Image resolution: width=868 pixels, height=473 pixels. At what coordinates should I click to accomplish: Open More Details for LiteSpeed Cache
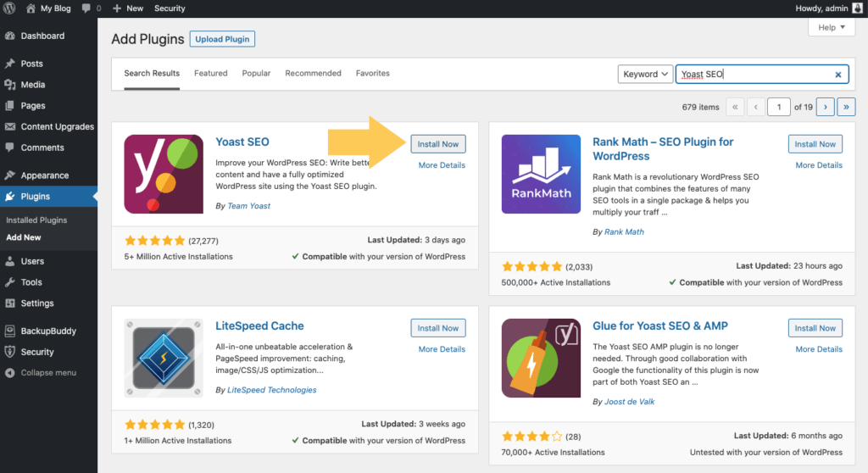442,349
